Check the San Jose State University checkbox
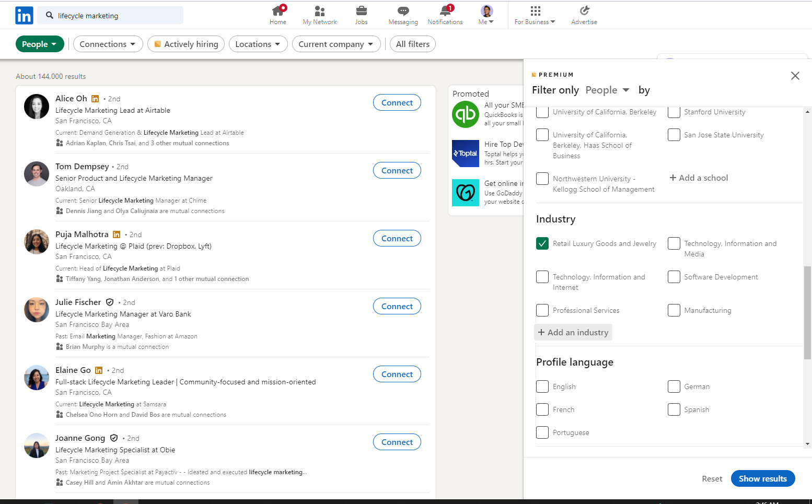The image size is (812, 504). coord(674,135)
